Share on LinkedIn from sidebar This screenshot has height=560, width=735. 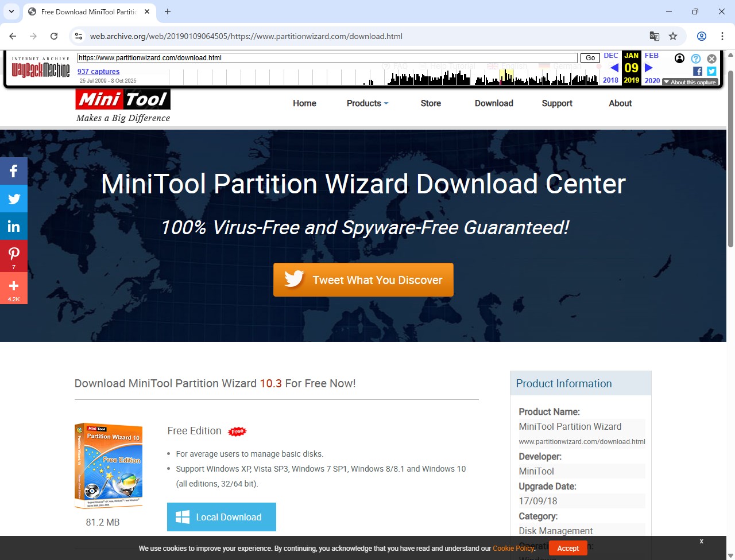(14, 227)
